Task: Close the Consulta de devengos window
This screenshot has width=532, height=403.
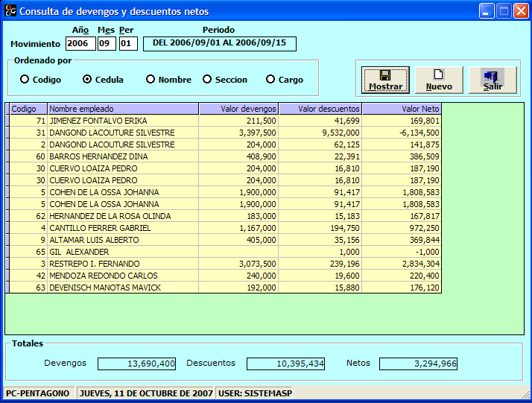Action: [x=521, y=11]
